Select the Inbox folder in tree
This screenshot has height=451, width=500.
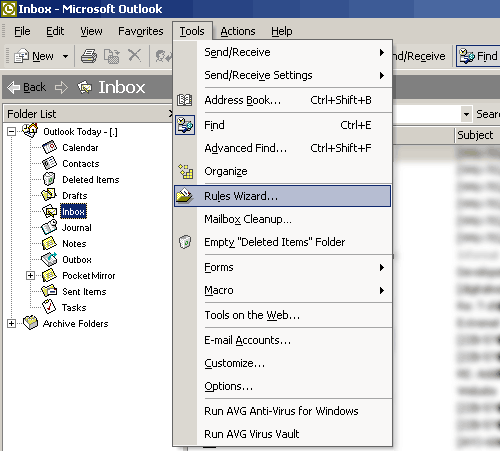click(73, 212)
